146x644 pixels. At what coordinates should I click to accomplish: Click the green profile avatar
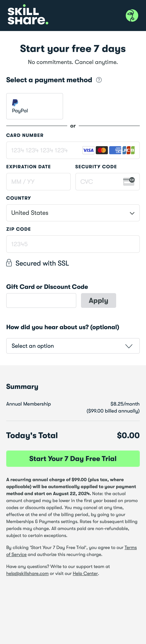[x=132, y=16]
